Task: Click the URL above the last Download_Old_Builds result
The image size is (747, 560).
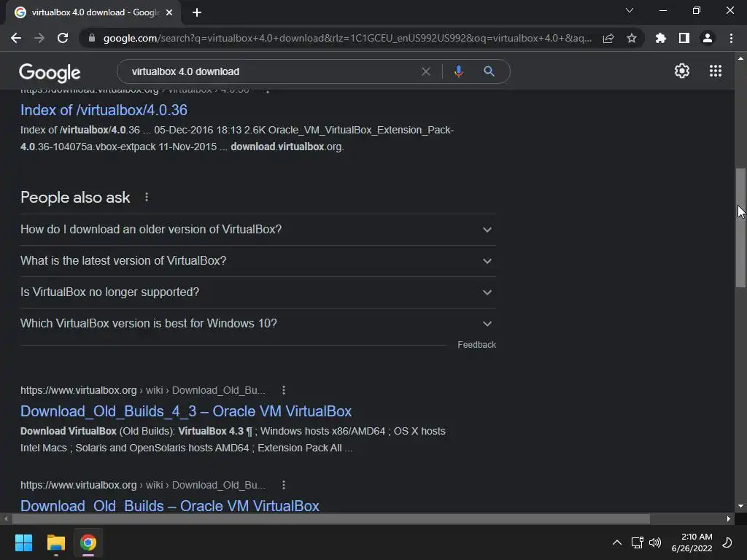Action: [x=143, y=485]
